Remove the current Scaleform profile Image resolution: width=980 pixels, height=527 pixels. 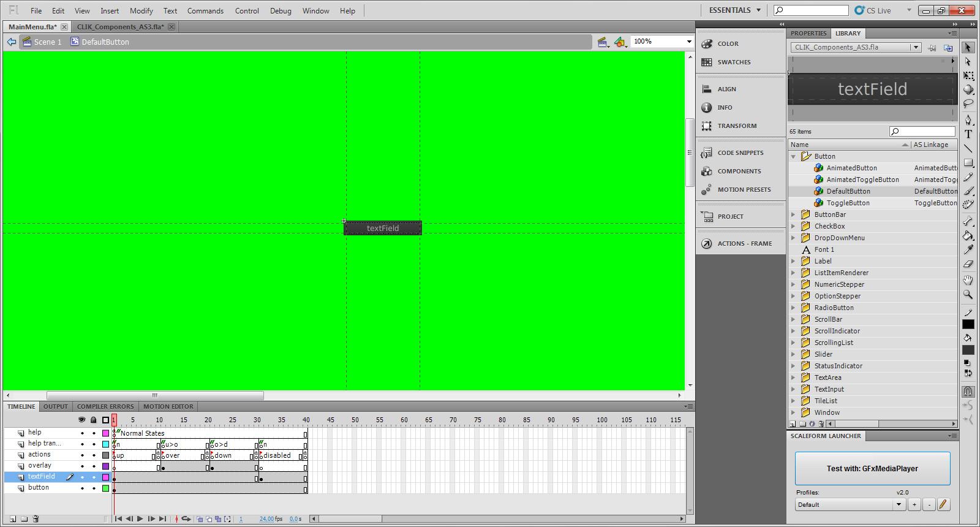(929, 505)
